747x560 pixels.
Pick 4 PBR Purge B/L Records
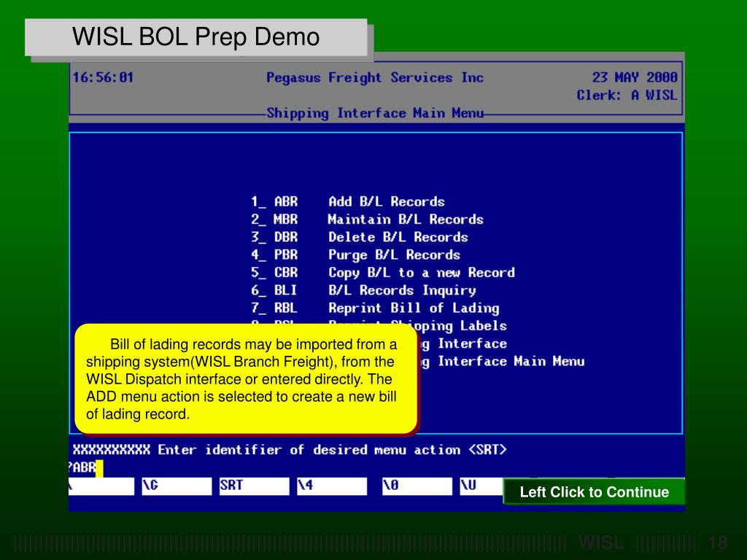click(x=355, y=254)
